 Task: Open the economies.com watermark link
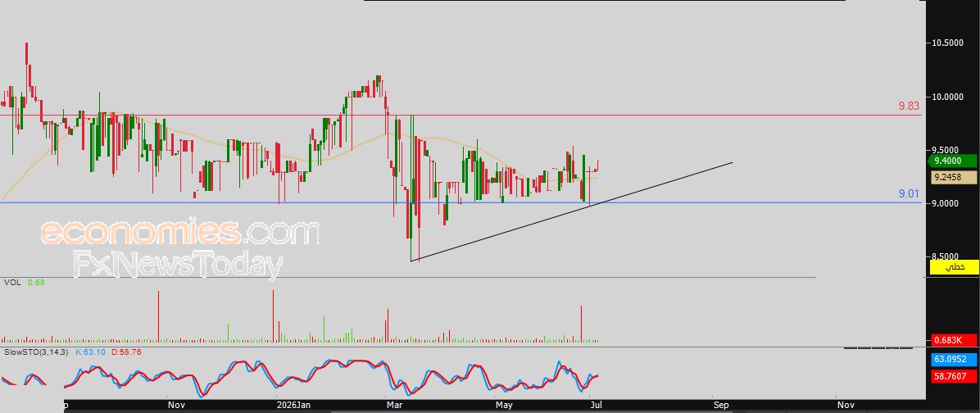click(180, 232)
